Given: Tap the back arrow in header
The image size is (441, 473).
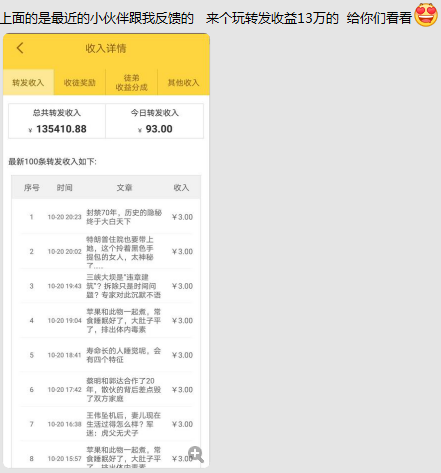Looking at the screenshot, I should click(20, 48).
